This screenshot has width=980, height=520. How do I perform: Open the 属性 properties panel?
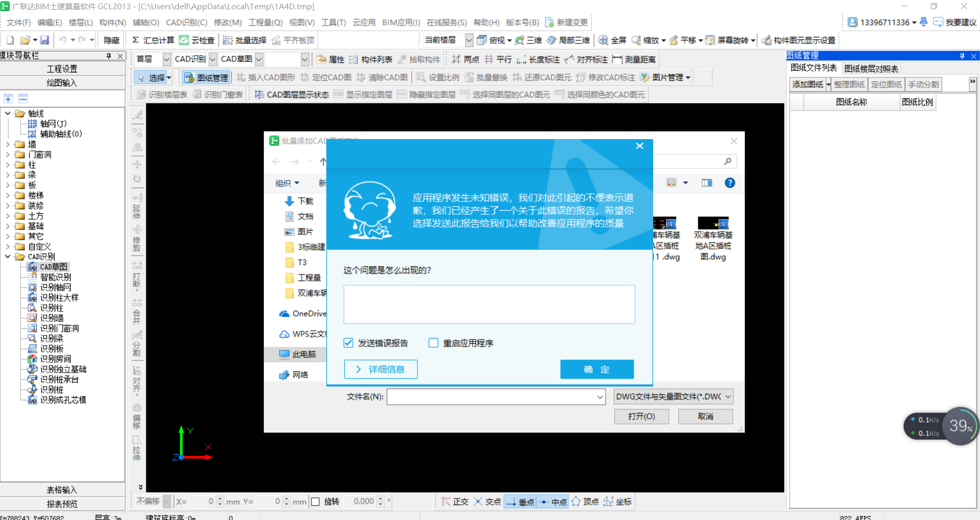point(330,59)
